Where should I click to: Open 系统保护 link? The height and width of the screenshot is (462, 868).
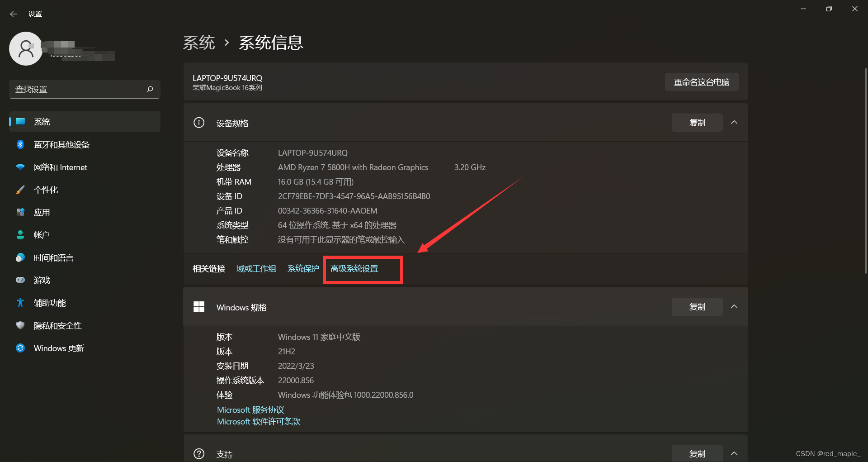click(x=303, y=269)
